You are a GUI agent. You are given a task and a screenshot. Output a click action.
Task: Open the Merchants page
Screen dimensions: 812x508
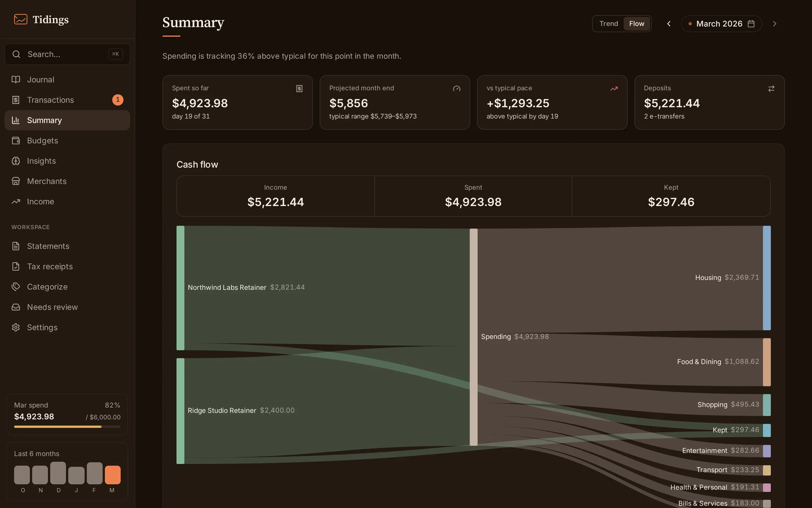point(67,181)
